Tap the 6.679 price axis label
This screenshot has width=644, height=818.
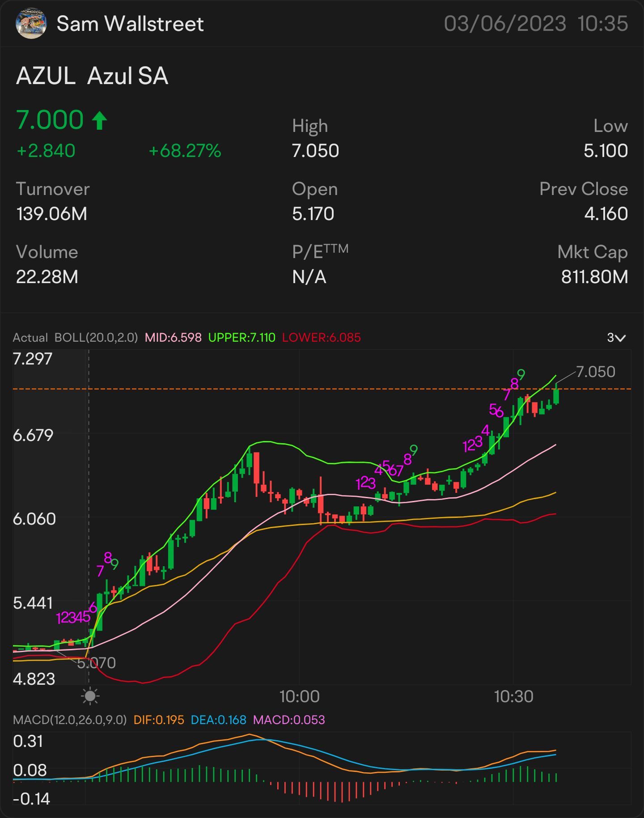pos(33,435)
